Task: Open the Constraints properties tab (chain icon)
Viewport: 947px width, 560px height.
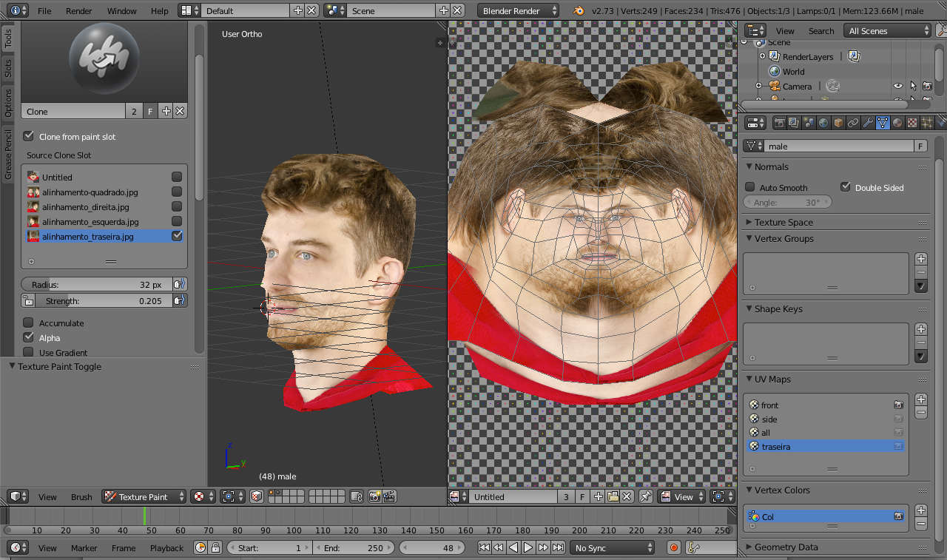Action: (x=852, y=123)
